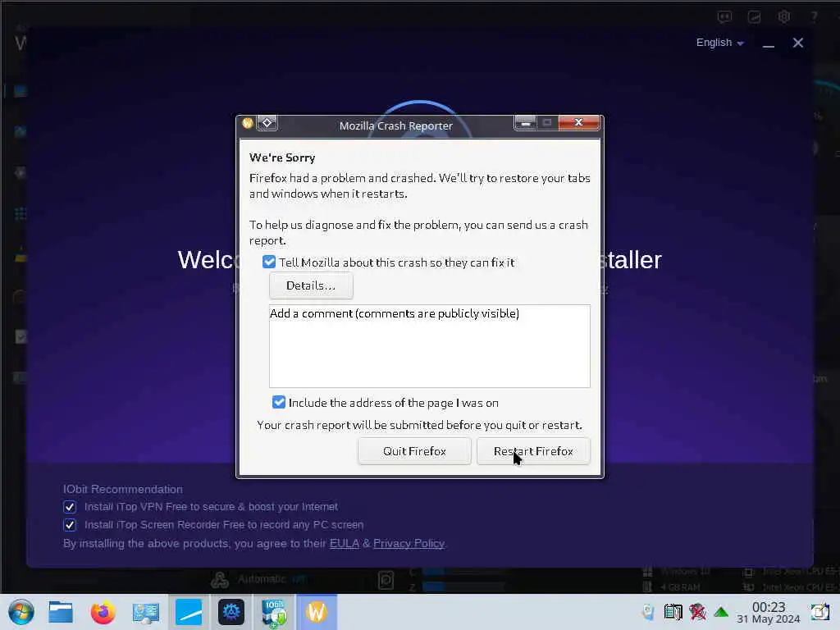
Task: Open the English language dropdown in installer
Action: pos(719,43)
